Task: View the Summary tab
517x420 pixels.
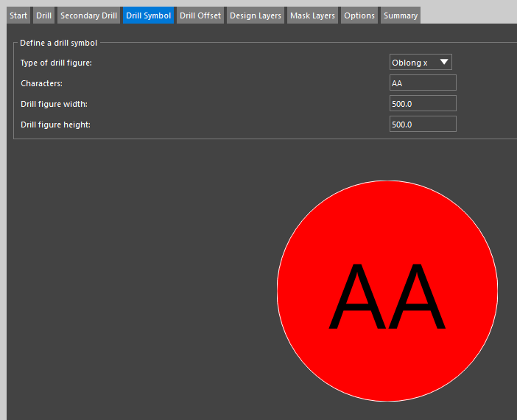Action: point(400,15)
